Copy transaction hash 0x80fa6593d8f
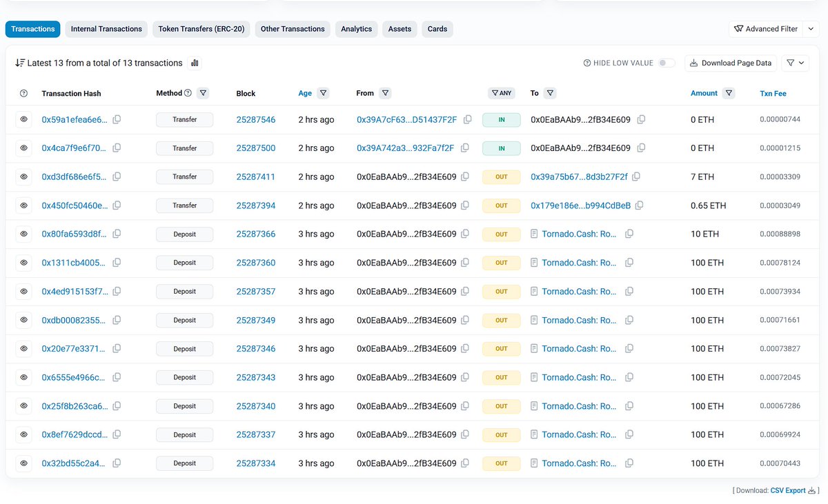 click(117, 234)
